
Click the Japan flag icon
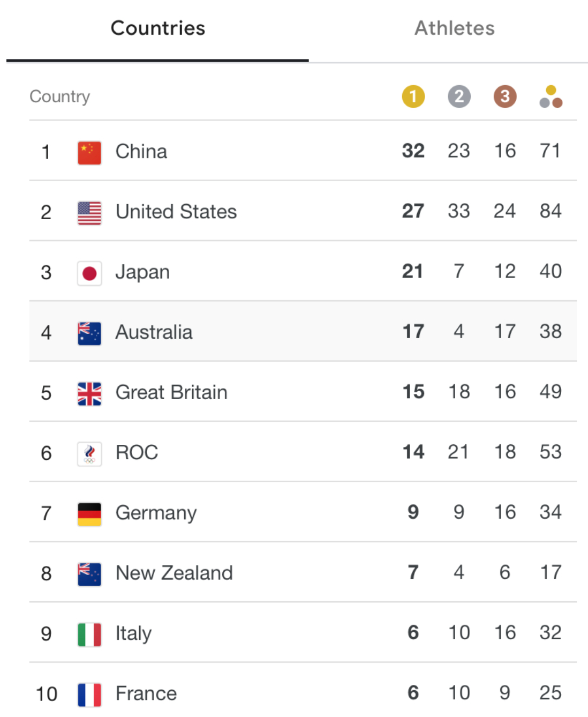coord(89,273)
